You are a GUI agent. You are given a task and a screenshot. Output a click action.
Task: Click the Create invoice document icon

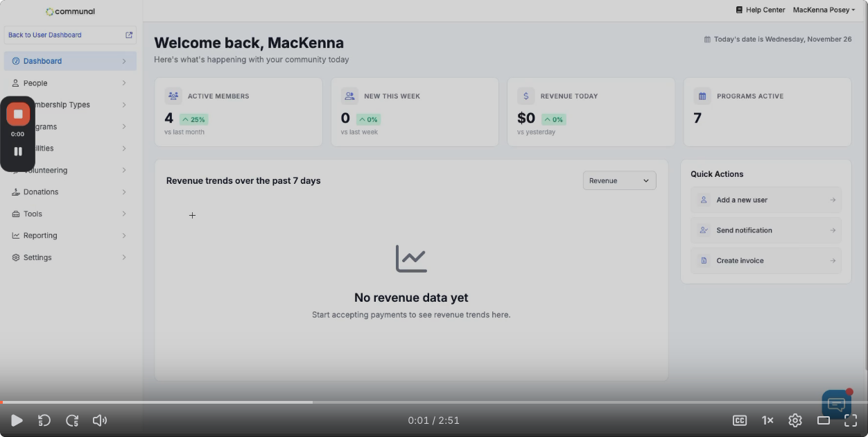pyautogui.click(x=704, y=261)
